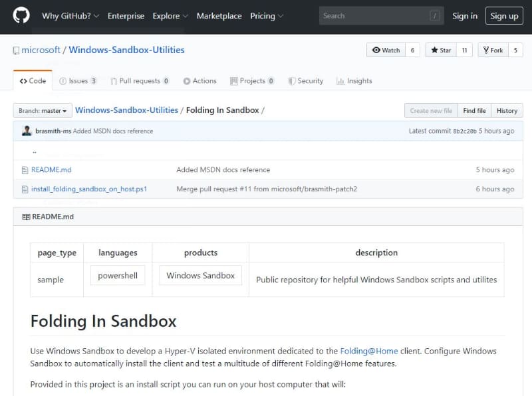The width and height of the screenshot is (532, 396).
Task: Open the Folding@Home link
Action: click(368, 351)
